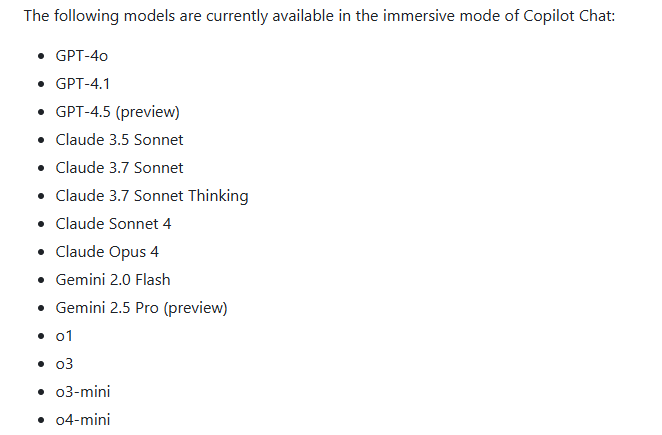Screen dimensions: 662x435
Task: Click the o3 model entry
Action: pos(65,364)
